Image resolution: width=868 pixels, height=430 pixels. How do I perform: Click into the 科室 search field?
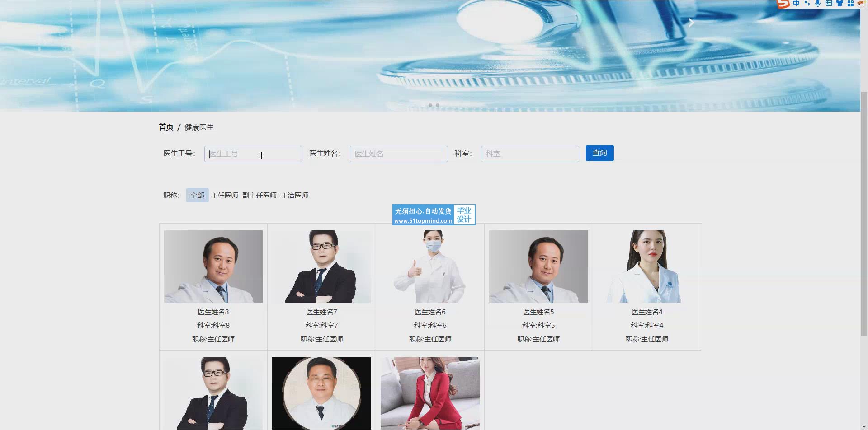[529, 154]
